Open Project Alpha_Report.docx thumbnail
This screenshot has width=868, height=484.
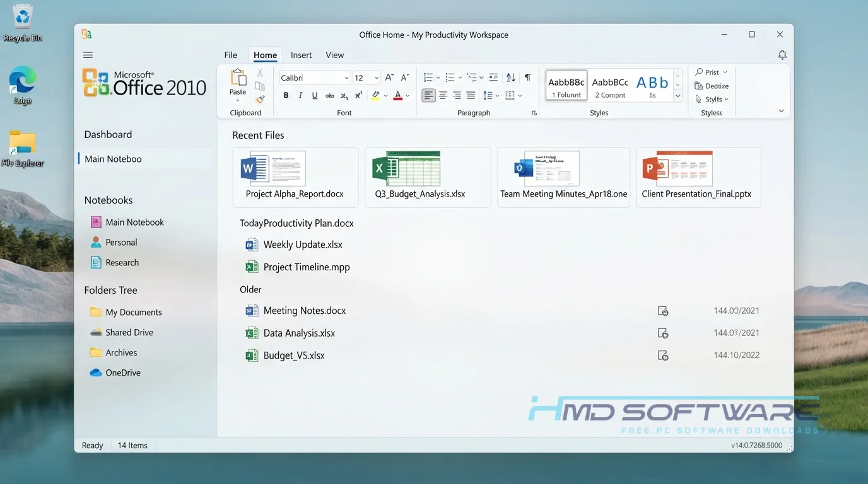point(295,177)
